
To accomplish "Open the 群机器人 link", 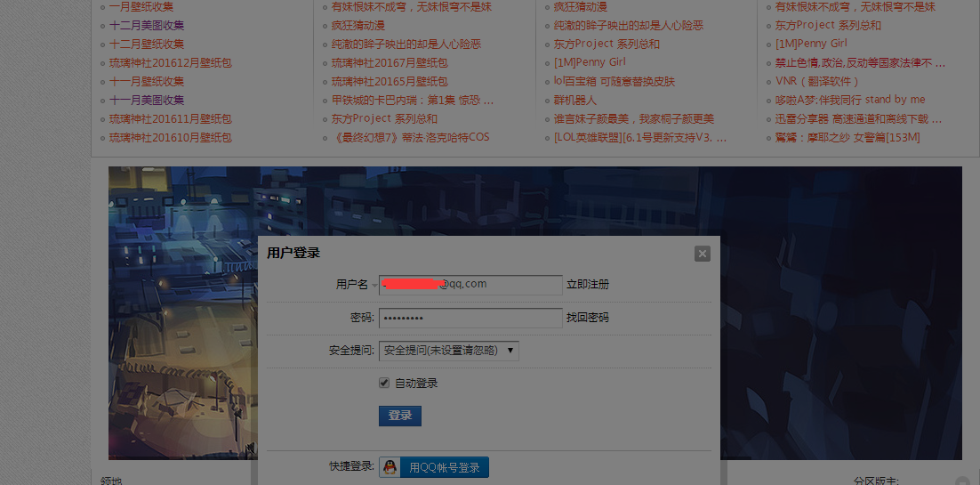I will pyautogui.click(x=575, y=101).
